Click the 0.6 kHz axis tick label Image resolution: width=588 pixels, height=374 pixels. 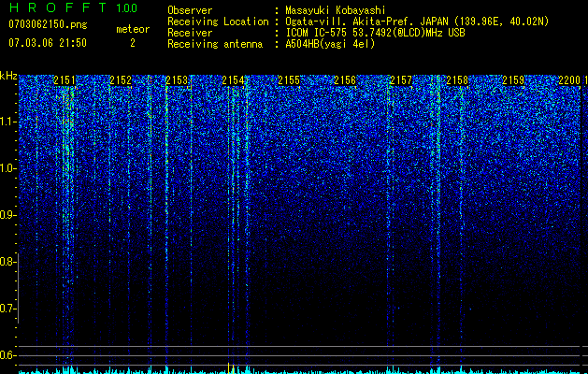coord(7,355)
